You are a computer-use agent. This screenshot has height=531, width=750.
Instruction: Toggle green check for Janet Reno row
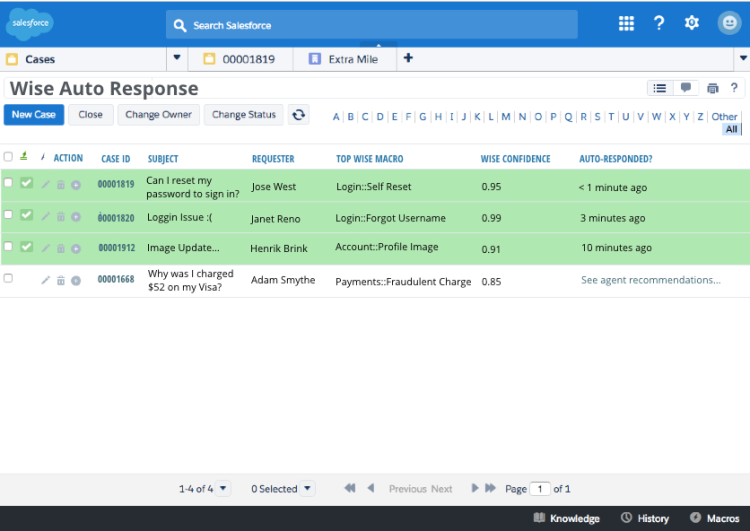[27, 215]
